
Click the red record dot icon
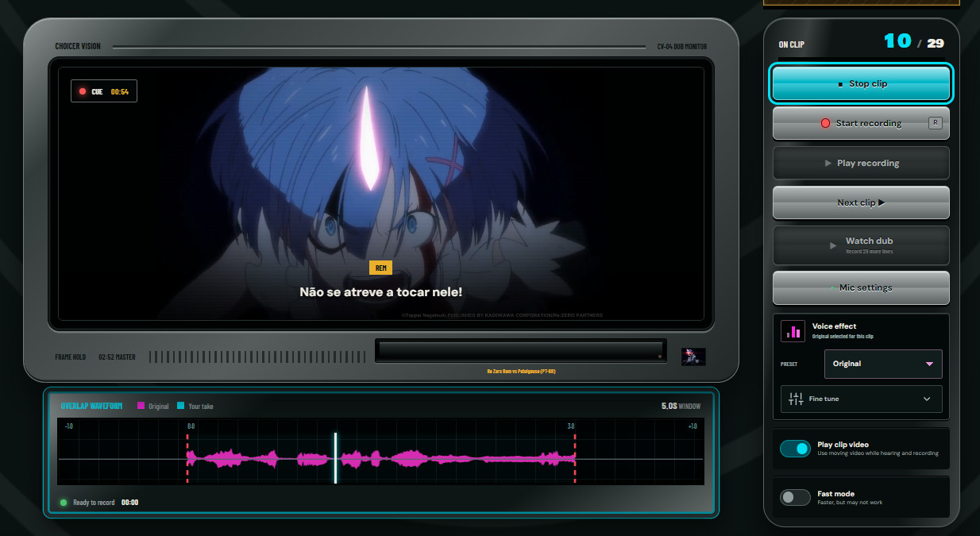point(825,123)
